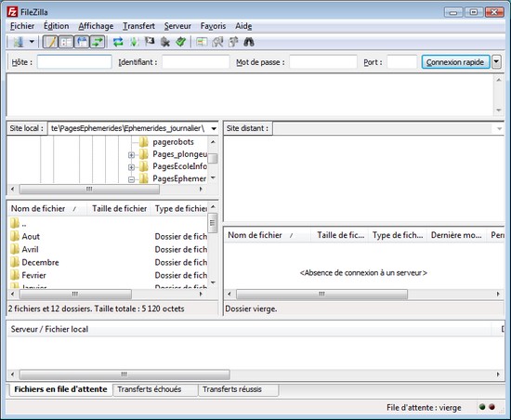511x420 pixels.
Task: Click the Hôte input field
Action: (x=74, y=62)
